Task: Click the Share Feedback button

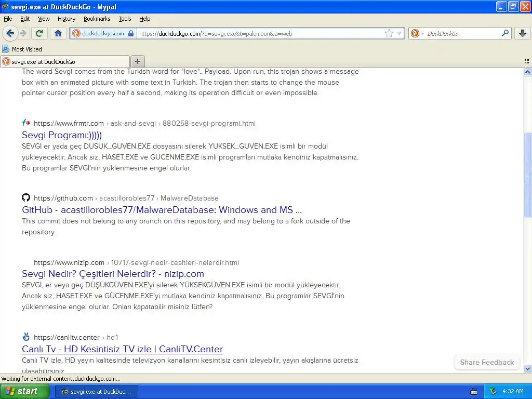Action: tap(487, 362)
